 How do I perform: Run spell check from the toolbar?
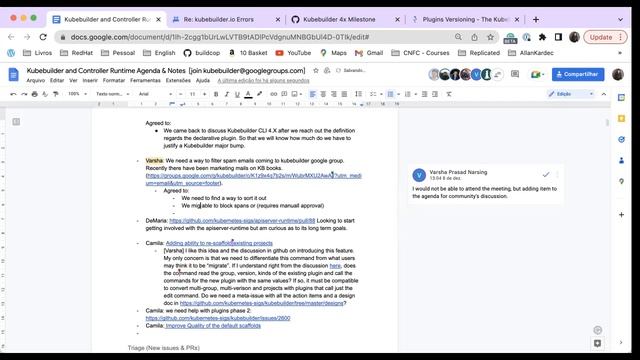[45, 94]
